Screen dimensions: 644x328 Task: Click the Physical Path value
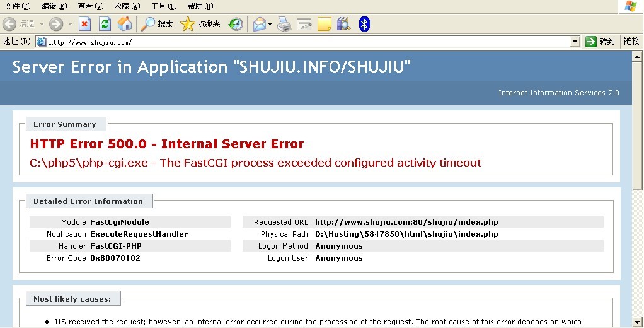coord(406,234)
